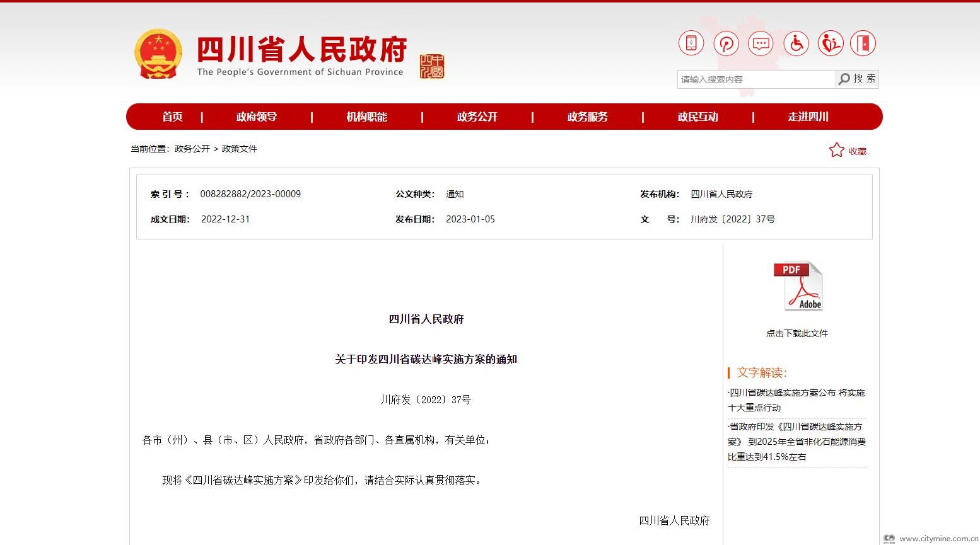
Task: Open the 政府领导 navigation item
Action: 257,117
